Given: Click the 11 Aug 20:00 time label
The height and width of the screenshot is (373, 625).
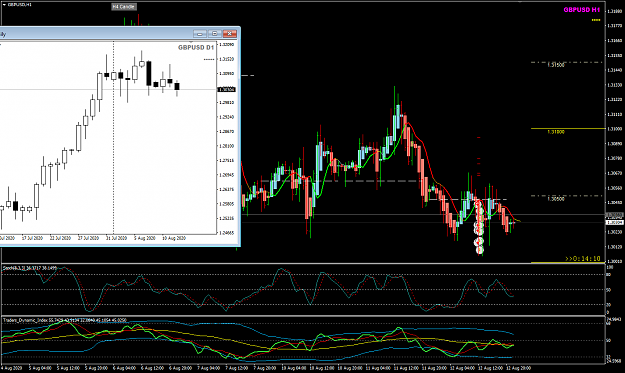Looking at the screenshot, I should (435, 368).
